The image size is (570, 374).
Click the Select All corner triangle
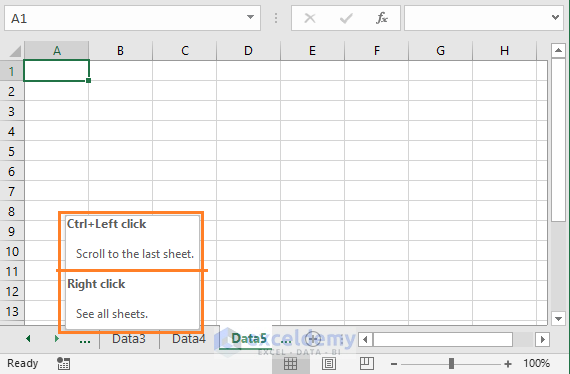coord(15,51)
